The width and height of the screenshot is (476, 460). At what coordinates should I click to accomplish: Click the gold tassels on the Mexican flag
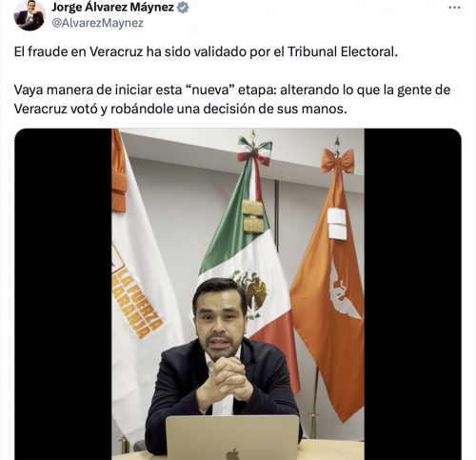(x=253, y=216)
